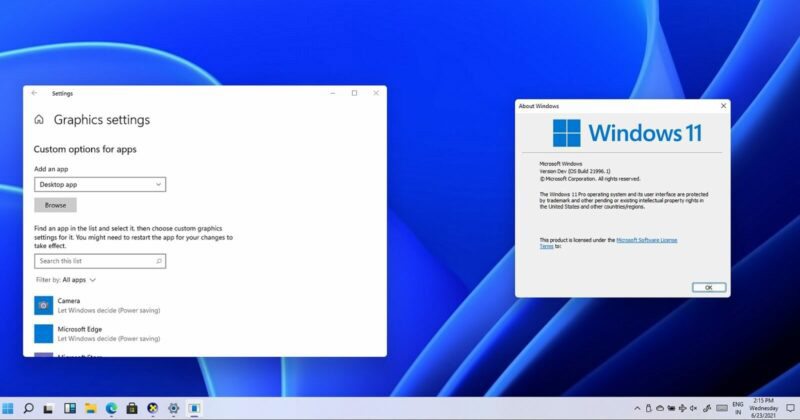Expand the Desktop app dropdown
Image resolution: width=800 pixels, height=420 pixels.
click(100, 184)
